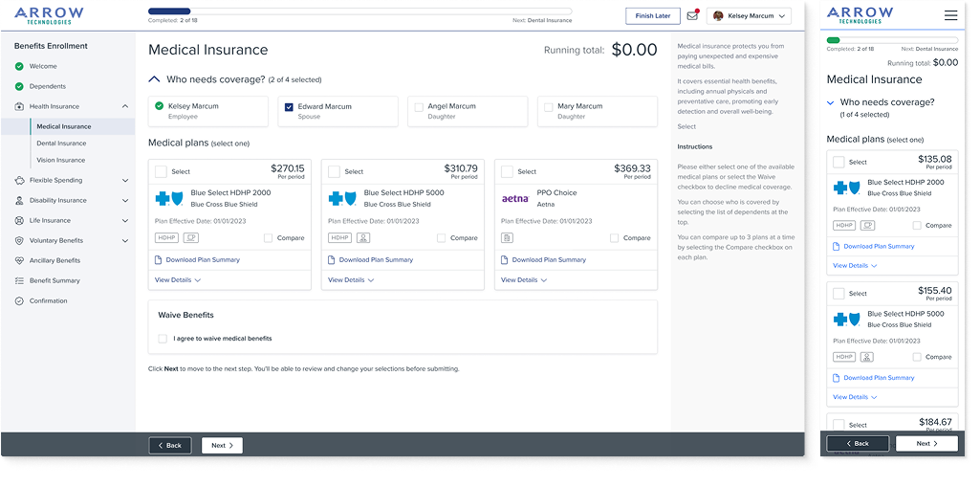The width and height of the screenshot is (980, 487).
Task: Click the person icon badge on Blue Select HDHP 5000
Action: coord(363,237)
